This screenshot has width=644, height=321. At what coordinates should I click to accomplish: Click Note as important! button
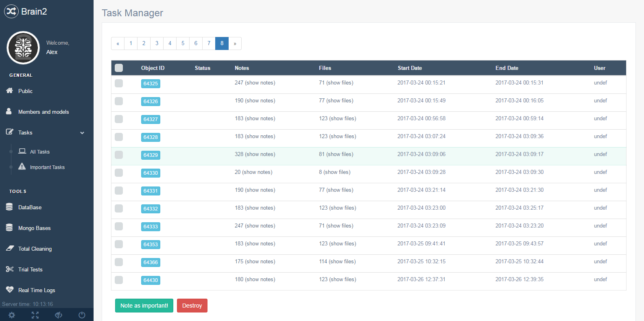click(144, 306)
